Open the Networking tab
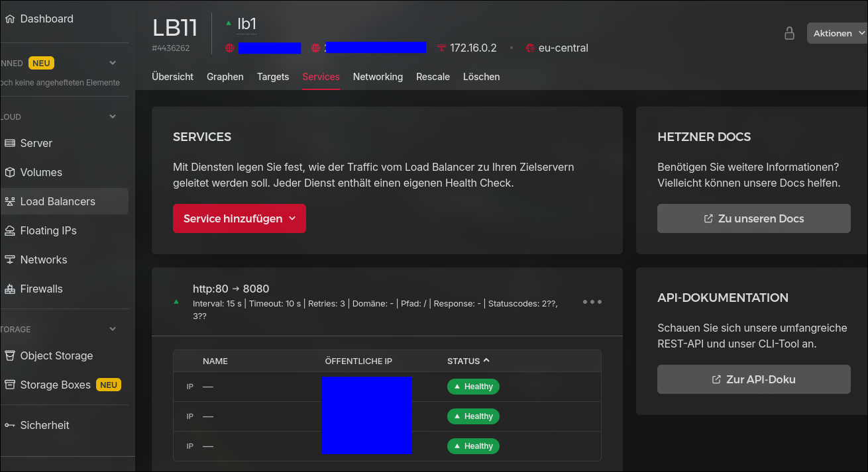868x472 pixels. 378,77
